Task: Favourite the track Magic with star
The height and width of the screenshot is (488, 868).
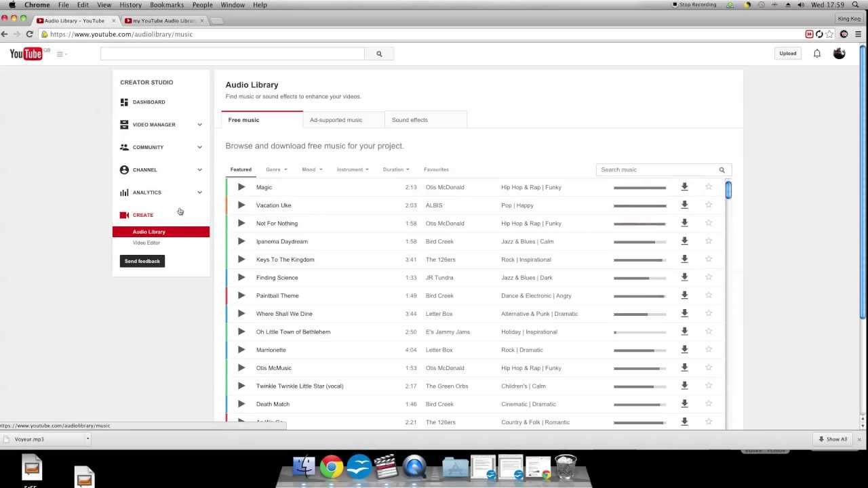Action: [709, 187]
